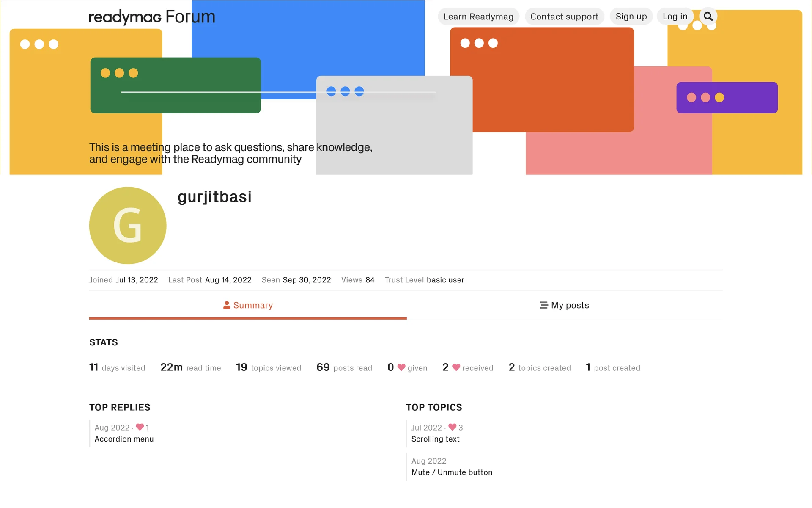Click the Readymag Forum logo
Viewport: 812px width, 508px height.
pos(152,17)
